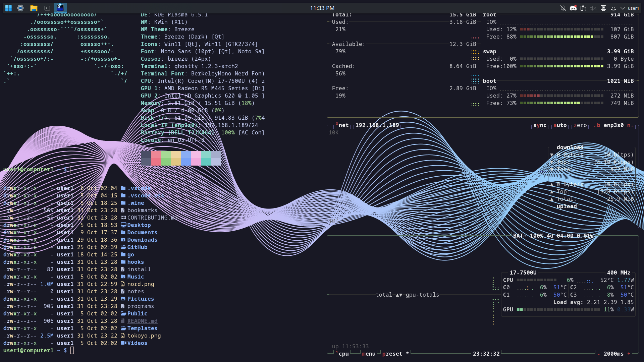The width and height of the screenshot is (644, 362).
Task: Open btop menu option
Action: 369,354
